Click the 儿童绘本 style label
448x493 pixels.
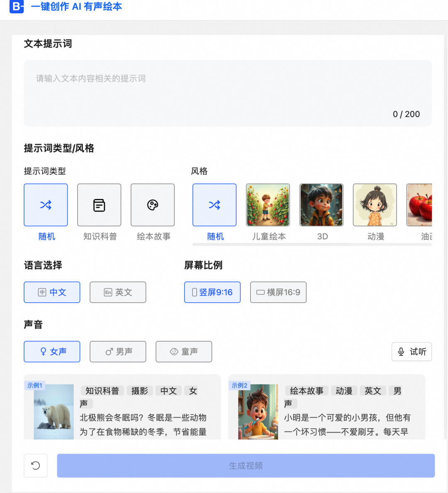[x=269, y=236]
